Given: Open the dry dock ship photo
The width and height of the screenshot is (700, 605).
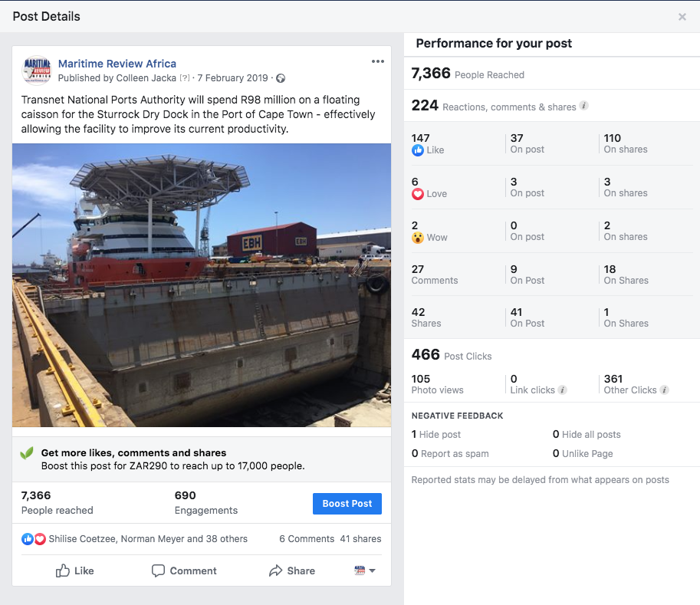Looking at the screenshot, I should 202,285.
